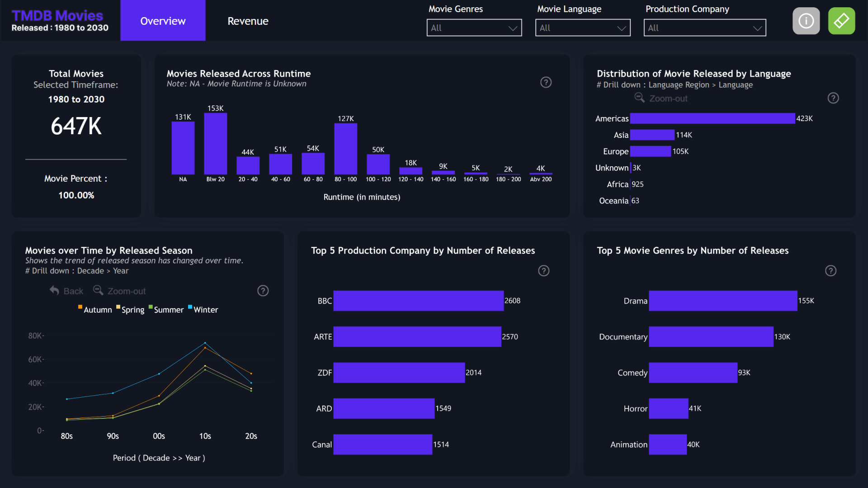The width and height of the screenshot is (868, 488).
Task: Click the zoom-out magnifier on the language chart
Action: point(639,98)
